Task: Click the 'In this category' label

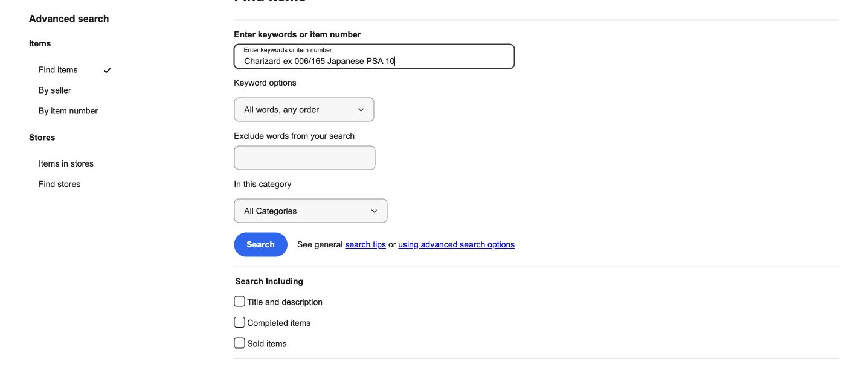Action: (x=263, y=184)
